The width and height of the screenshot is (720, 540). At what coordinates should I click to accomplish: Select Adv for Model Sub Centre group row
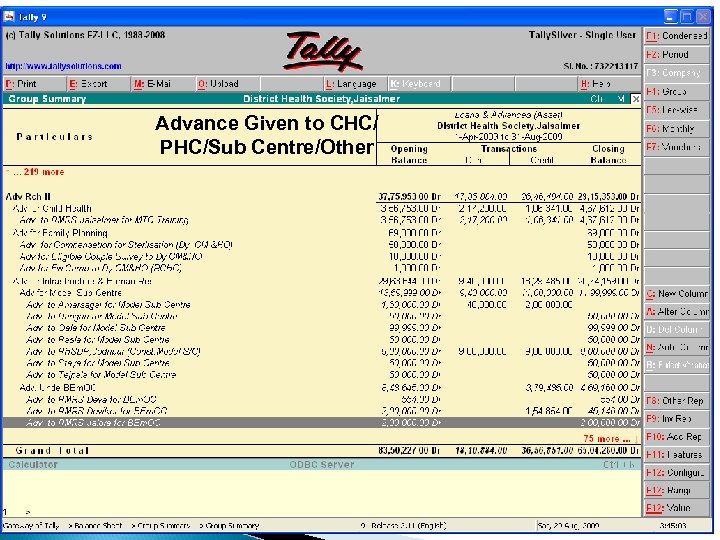pos(321,293)
